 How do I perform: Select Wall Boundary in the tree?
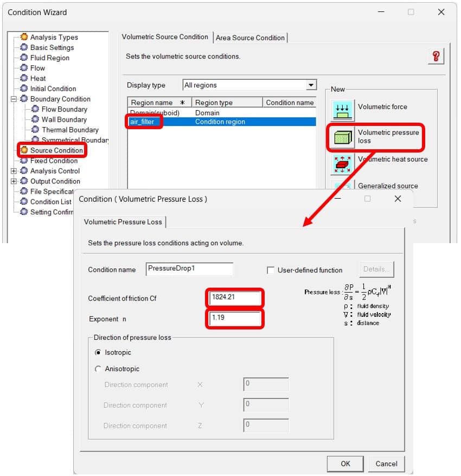[x=64, y=119]
